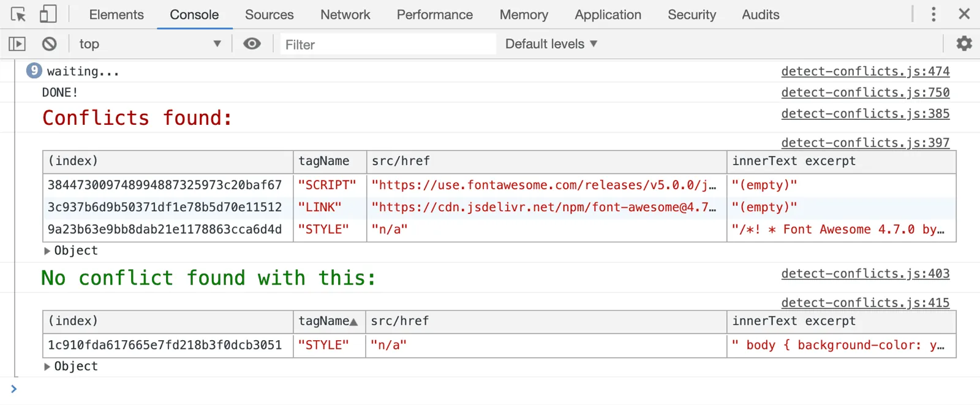Click into the console Filter field
The width and height of the screenshot is (980, 405).
tap(387, 45)
